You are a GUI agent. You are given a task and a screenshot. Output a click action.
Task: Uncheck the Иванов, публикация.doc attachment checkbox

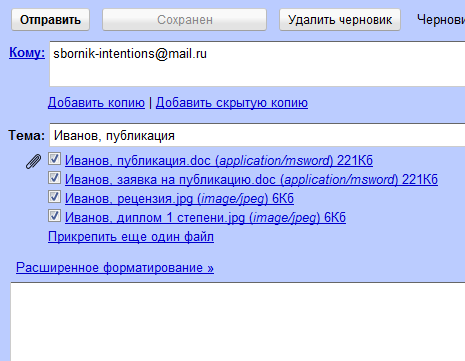(x=54, y=159)
